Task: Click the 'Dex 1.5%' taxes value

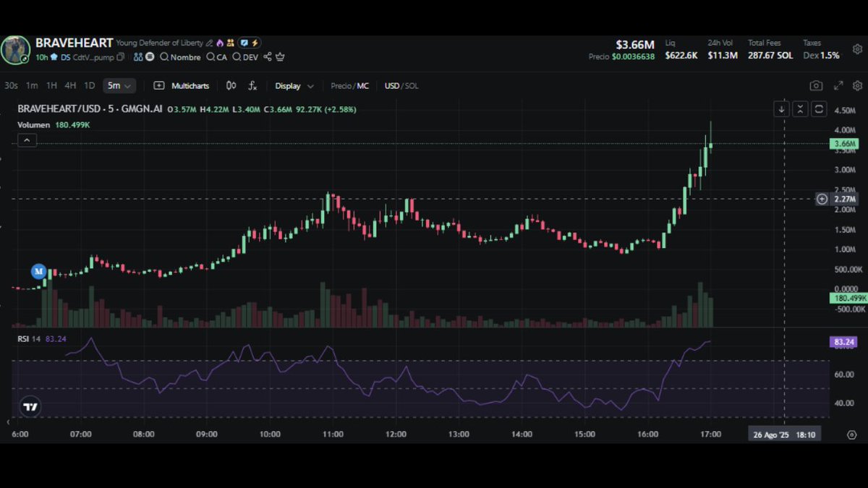Action: [821, 56]
